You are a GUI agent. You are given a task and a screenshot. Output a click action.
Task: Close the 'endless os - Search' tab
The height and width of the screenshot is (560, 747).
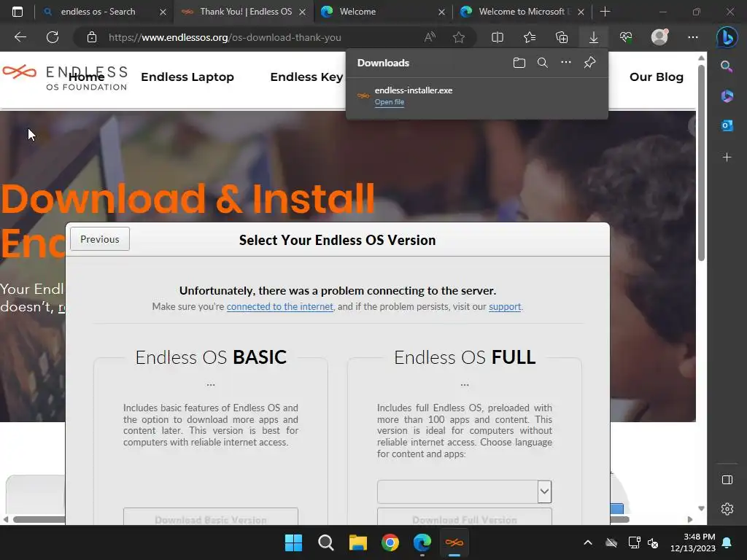click(163, 12)
